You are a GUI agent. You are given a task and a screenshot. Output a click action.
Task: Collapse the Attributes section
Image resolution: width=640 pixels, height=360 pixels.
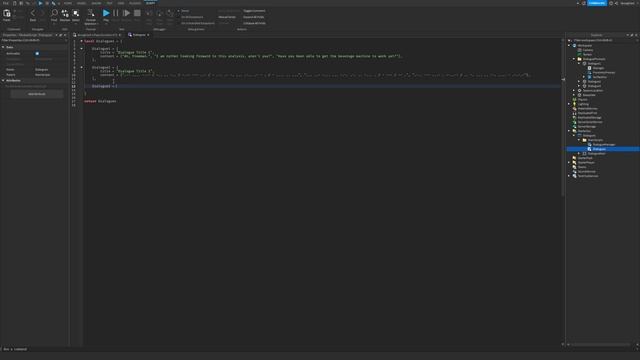(3, 80)
